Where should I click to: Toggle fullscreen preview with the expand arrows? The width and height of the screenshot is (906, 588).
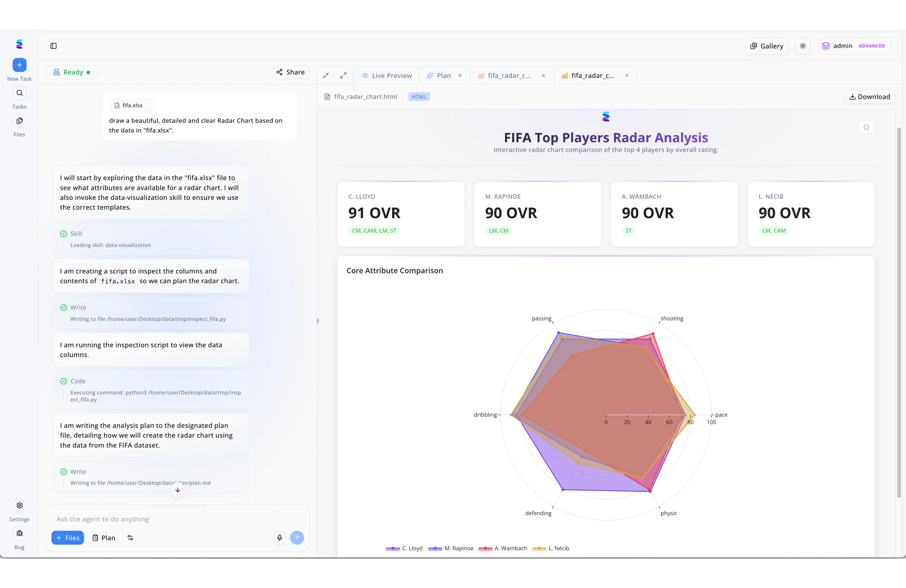(x=343, y=75)
